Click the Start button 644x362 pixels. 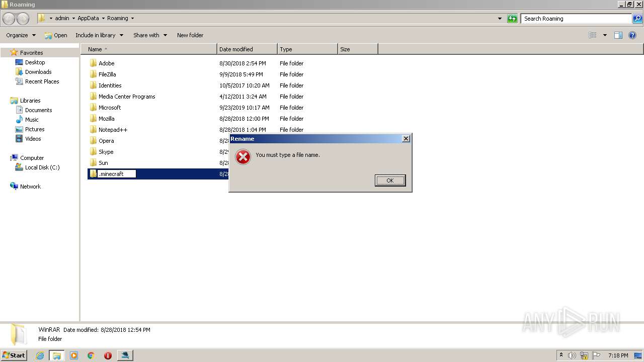14,355
